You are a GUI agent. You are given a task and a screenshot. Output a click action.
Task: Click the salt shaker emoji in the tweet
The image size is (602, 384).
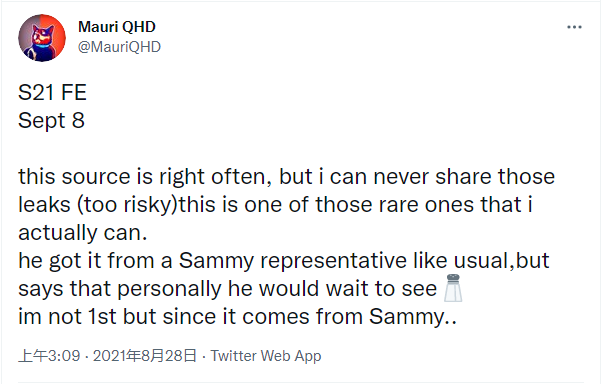453,288
